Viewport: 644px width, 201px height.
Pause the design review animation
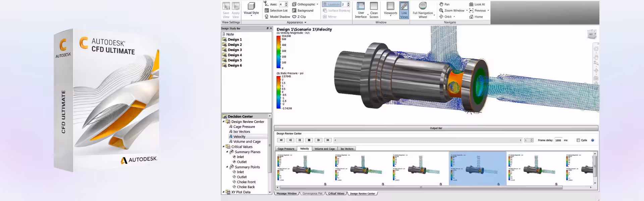300,140
